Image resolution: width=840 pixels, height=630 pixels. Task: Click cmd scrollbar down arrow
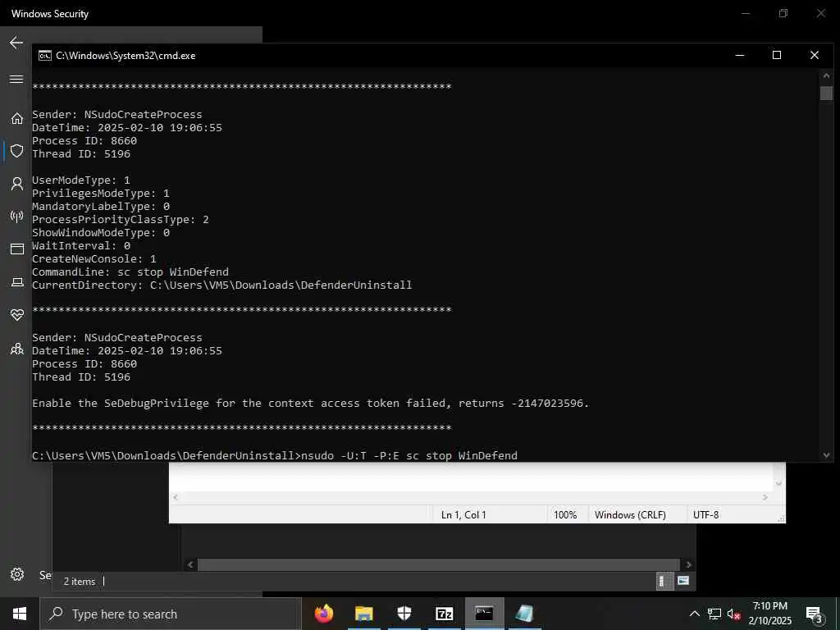(x=826, y=455)
